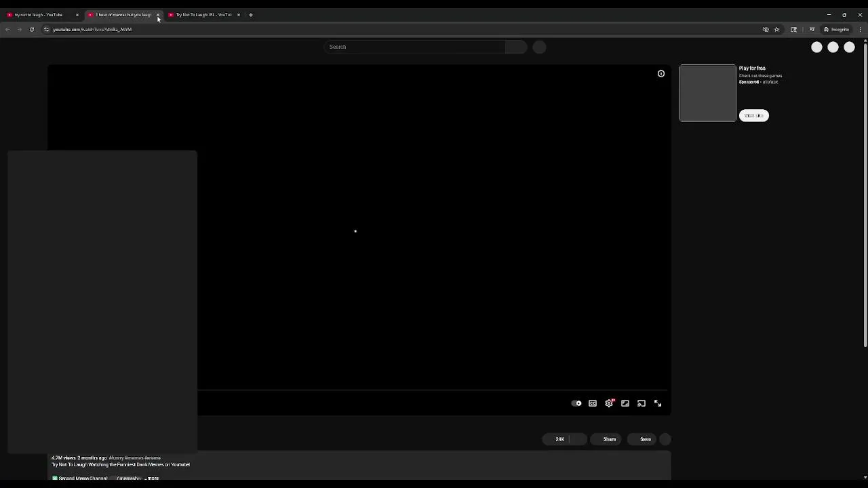Click third-party cookies blocked eye icon
Viewport: 868px width, 488px height.
tap(766, 30)
